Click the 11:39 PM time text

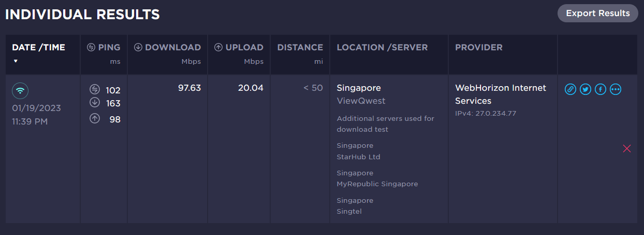(30, 121)
